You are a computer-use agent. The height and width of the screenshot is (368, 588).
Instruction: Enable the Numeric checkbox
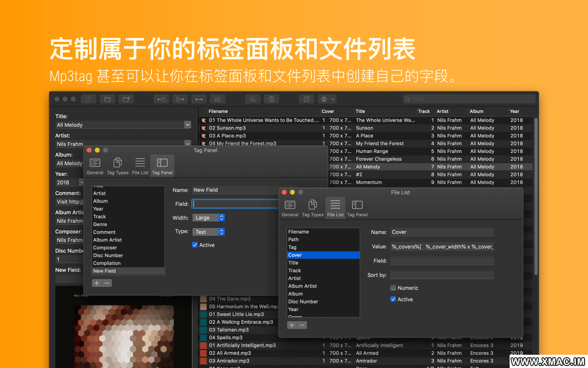393,288
